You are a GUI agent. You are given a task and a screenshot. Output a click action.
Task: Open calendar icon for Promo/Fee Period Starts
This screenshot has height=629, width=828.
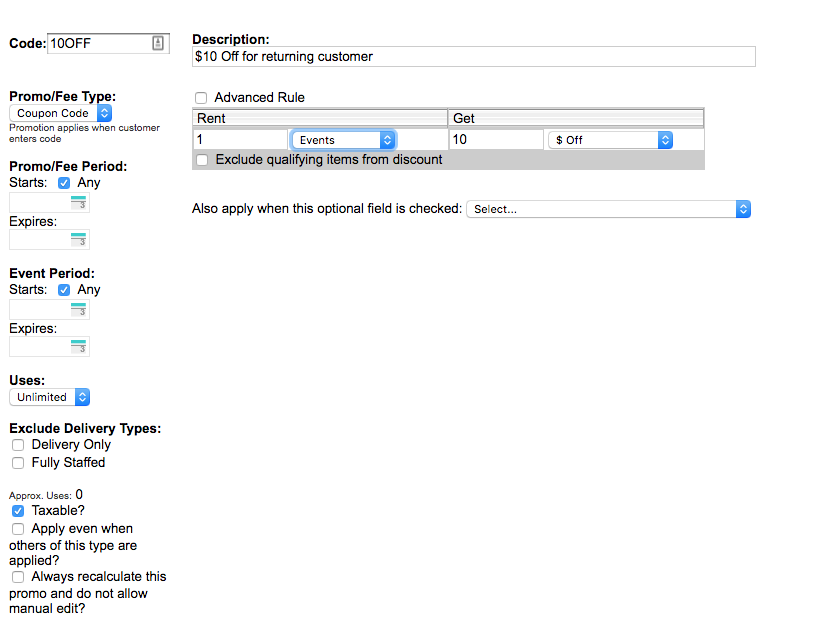click(79, 203)
